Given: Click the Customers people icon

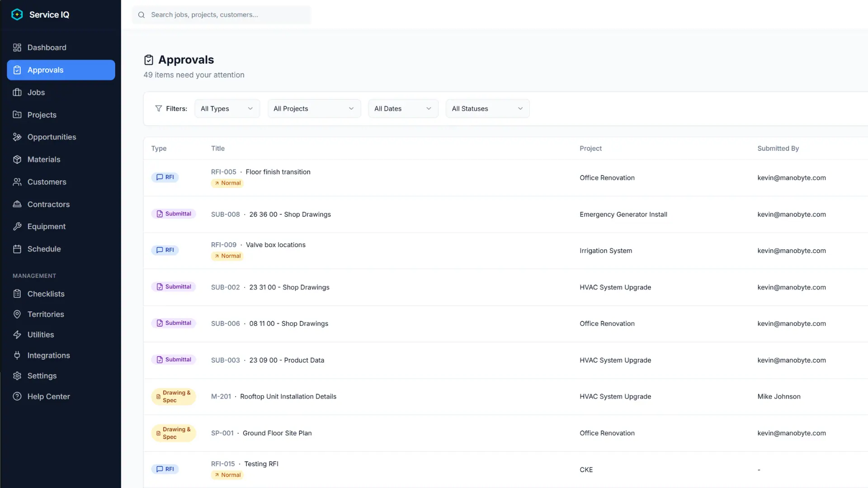Looking at the screenshot, I should click(17, 182).
